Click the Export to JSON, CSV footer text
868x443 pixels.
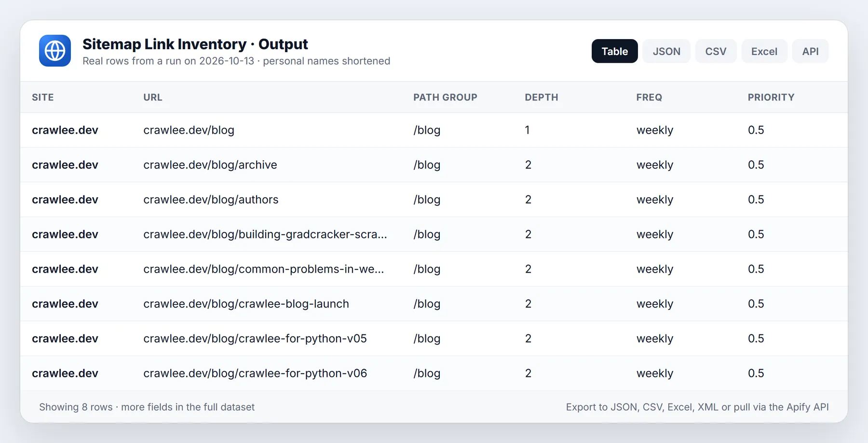coord(697,407)
